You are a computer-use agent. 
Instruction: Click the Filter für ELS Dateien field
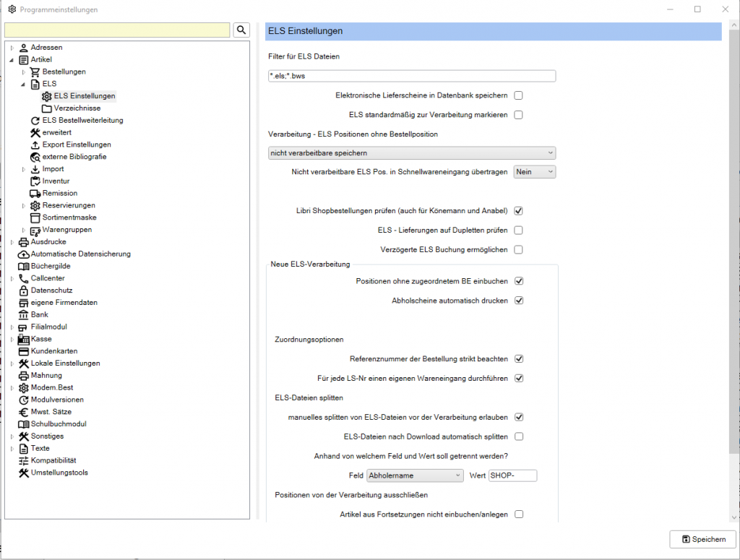tap(411, 76)
